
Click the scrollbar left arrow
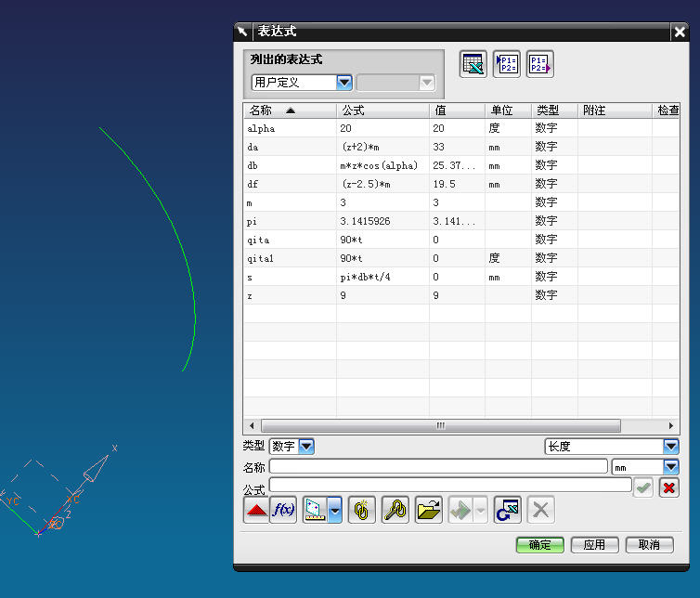252,425
